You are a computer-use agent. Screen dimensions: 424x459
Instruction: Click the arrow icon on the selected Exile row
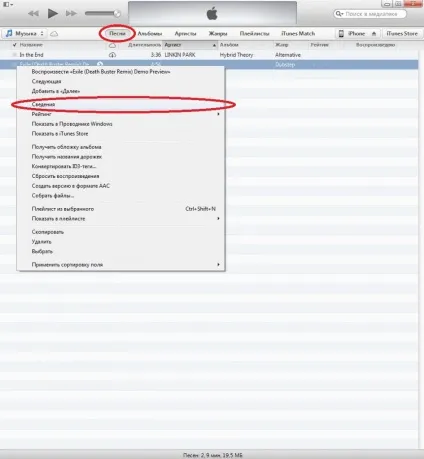[100, 64]
